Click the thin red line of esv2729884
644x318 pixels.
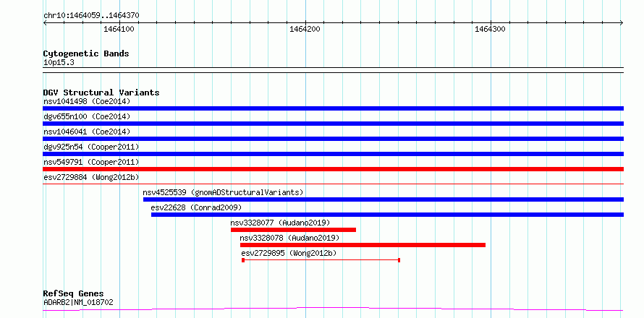tap(333, 184)
